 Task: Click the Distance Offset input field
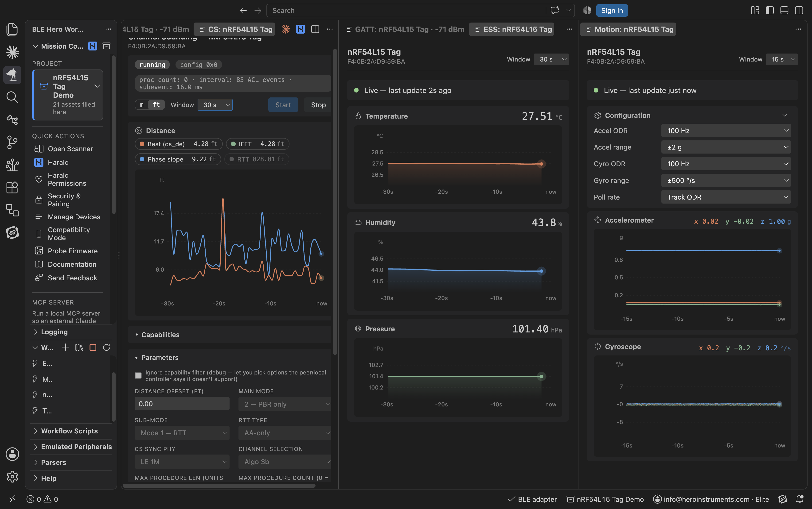point(182,404)
